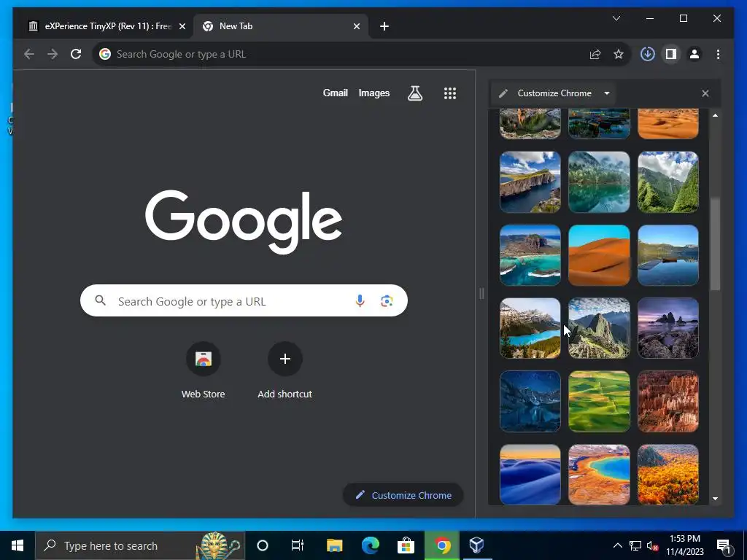Image resolution: width=747 pixels, height=560 pixels.
Task: Click the side panel resize handle
Action: point(481,293)
